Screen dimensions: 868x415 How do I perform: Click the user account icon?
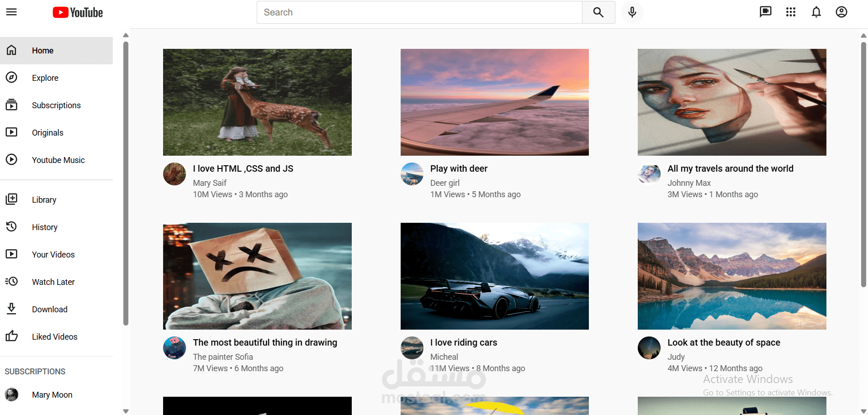[842, 12]
